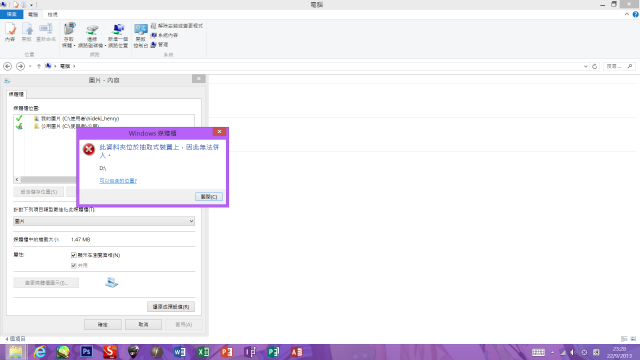Click the Map network drive icon
This screenshot has width=640, height=360.
point(92,36)
